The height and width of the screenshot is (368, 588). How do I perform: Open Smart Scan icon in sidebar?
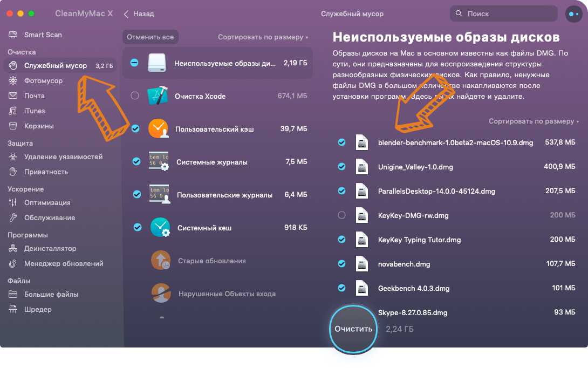click(13, 35)
